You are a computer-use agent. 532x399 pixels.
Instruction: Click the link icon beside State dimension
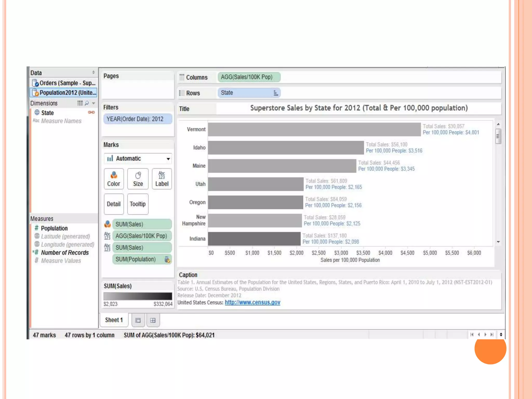[91, 112]
